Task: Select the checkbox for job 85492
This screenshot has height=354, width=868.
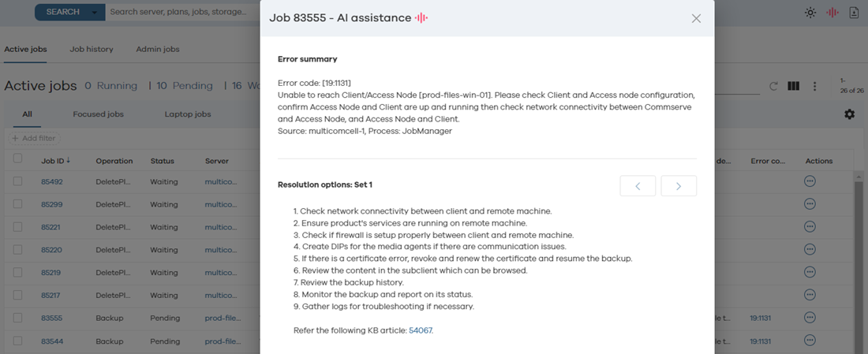Action: [x=18, y=181]
